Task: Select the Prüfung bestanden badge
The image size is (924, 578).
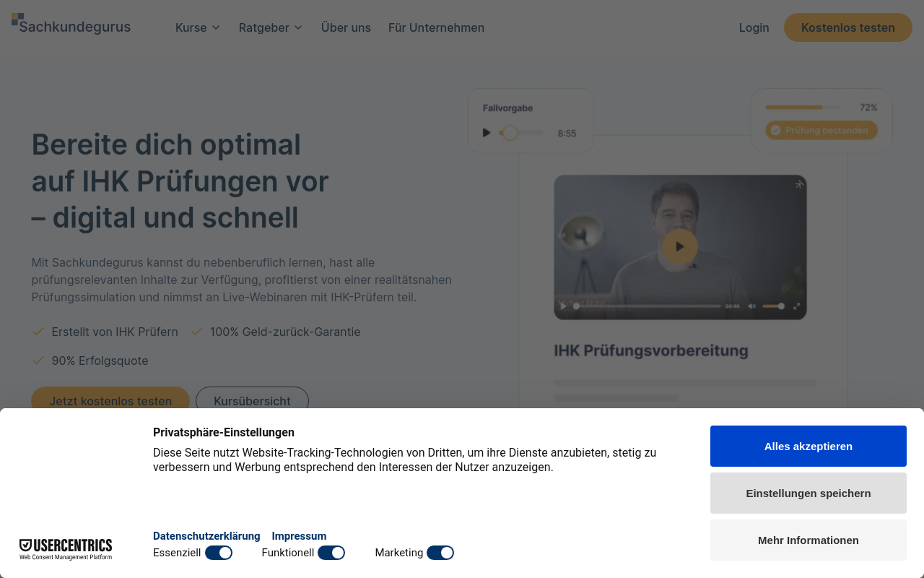Action: pyautogui.click(x=821, y=130)
